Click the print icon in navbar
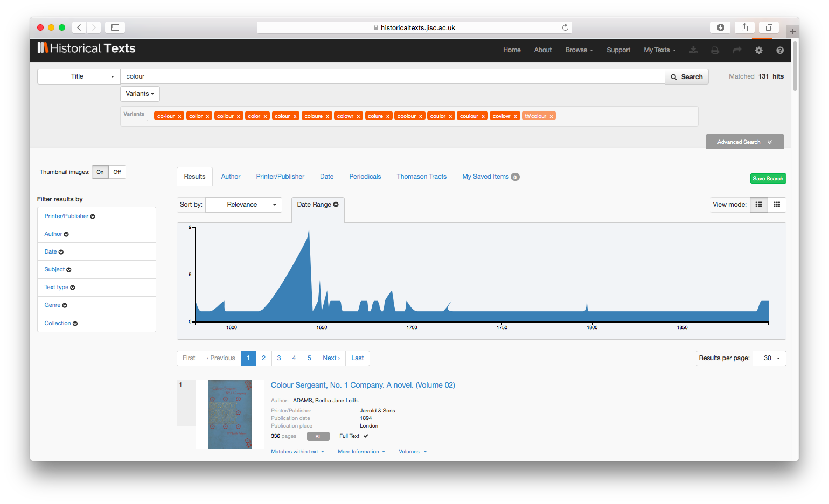 coord(715,50)
